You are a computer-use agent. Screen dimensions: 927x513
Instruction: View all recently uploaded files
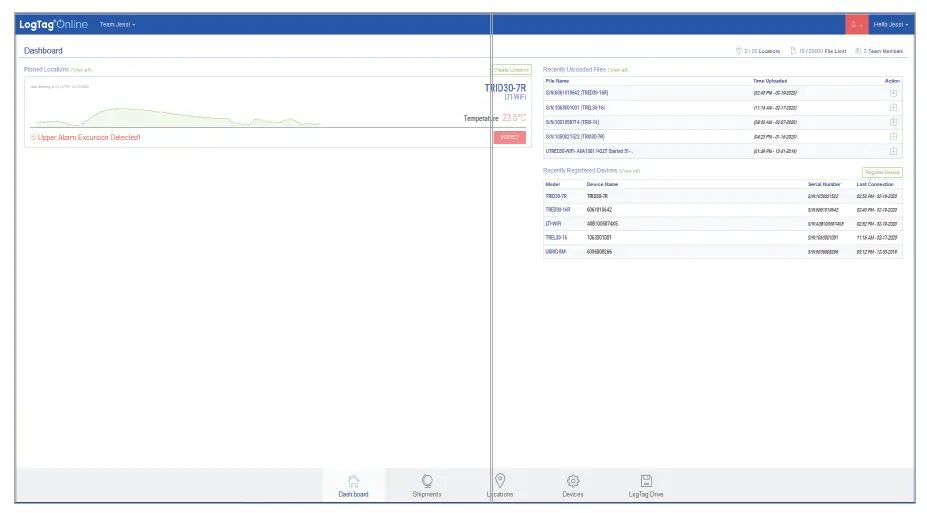click(x=618, y=70)
